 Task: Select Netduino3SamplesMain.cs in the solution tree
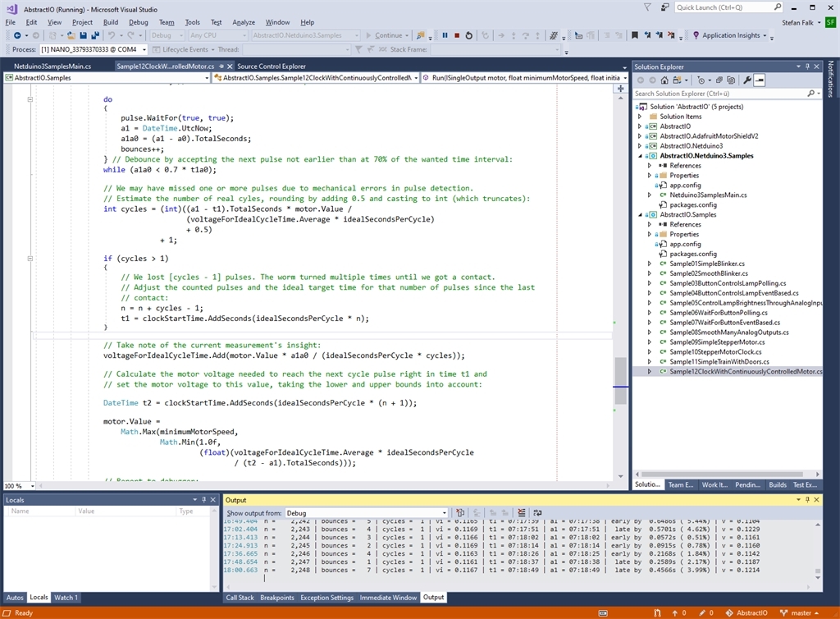[708, 195]
